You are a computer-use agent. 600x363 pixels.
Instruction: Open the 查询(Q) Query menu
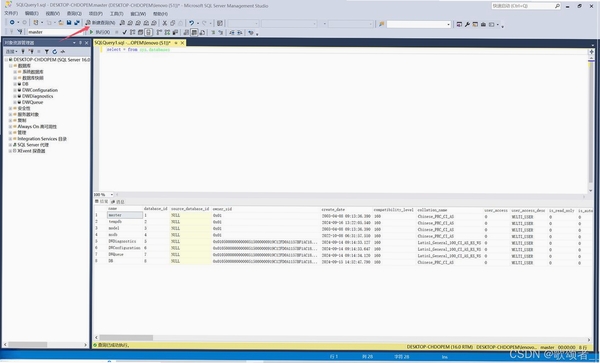coord(74,13)
